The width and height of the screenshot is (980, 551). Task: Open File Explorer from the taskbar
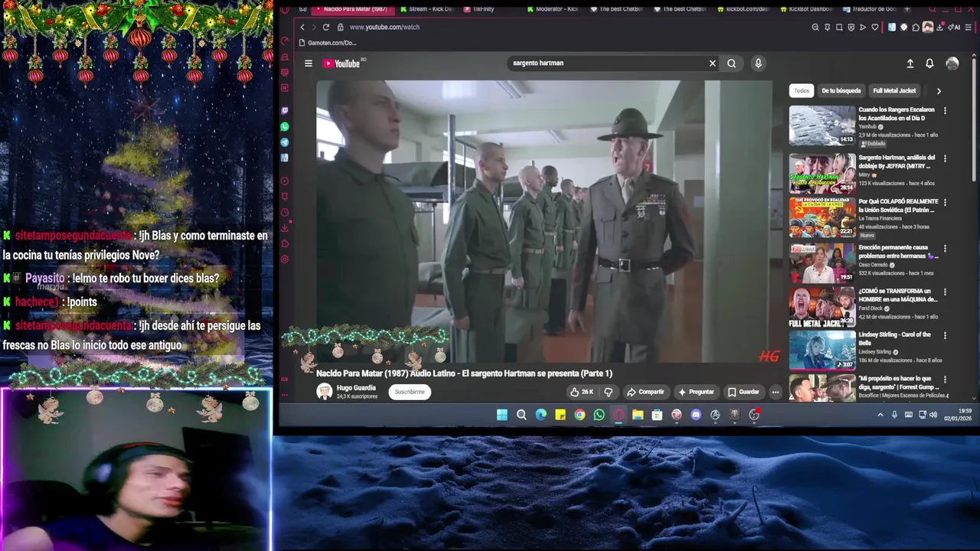tap(638, 415)
